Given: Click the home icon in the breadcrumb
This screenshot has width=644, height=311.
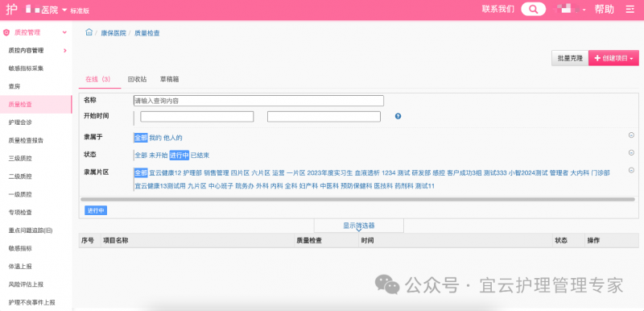Looking at the screenshot, I should click(89, 32).
